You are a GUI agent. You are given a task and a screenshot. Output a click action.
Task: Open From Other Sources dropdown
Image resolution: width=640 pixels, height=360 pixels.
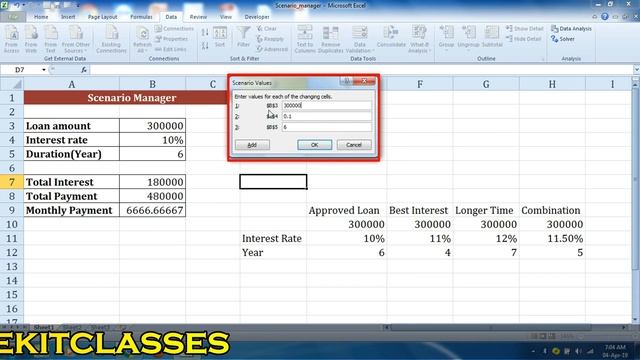76,39
